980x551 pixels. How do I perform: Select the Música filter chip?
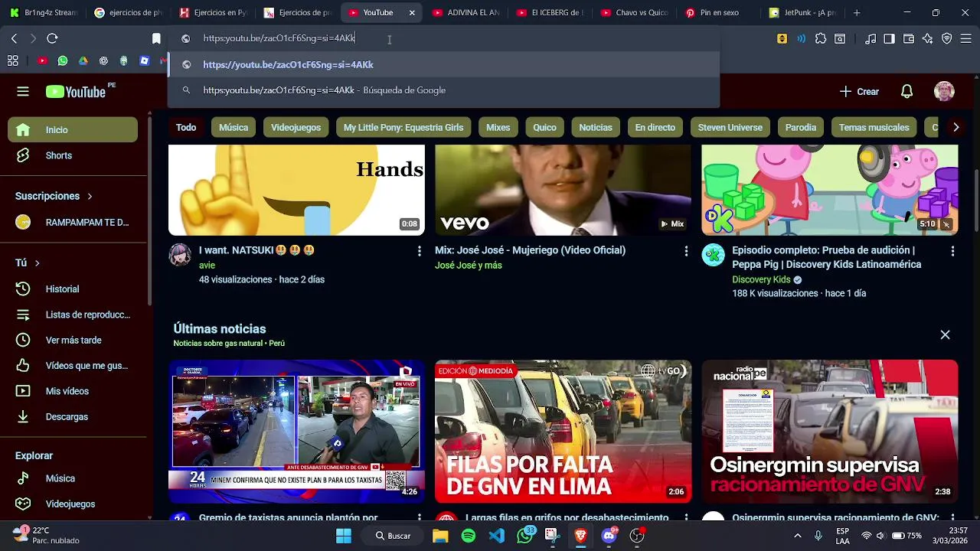[x=234, y=128]
